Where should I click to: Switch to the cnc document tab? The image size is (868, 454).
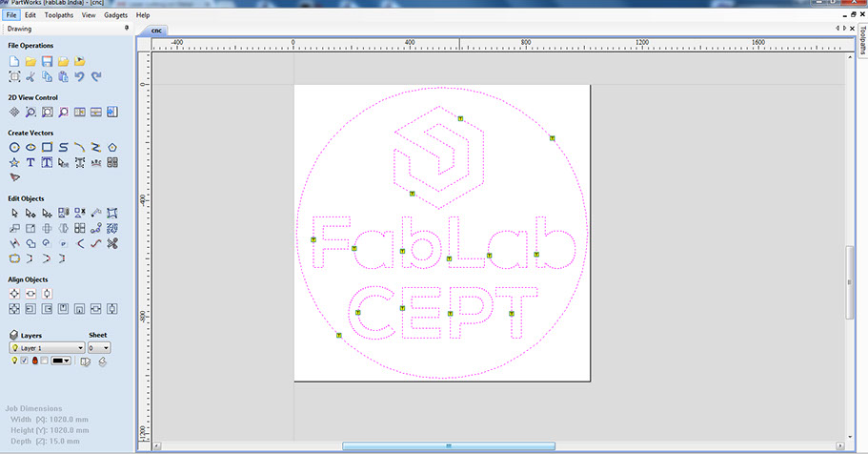point(156,31)
